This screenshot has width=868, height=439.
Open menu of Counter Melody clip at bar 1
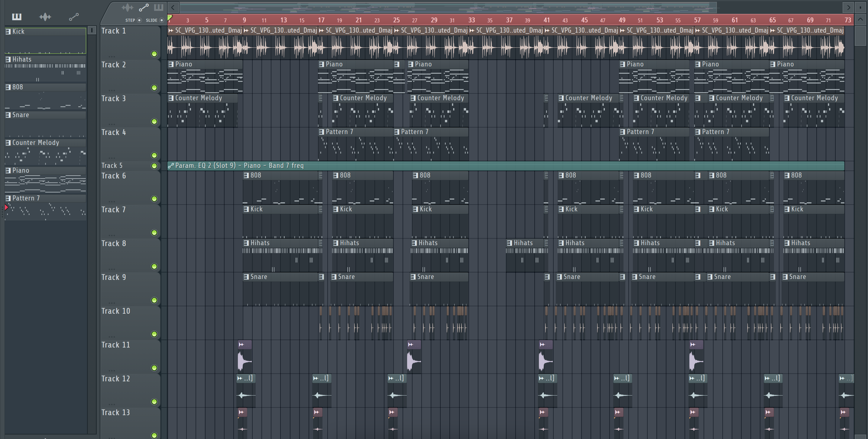click(171, 98)
